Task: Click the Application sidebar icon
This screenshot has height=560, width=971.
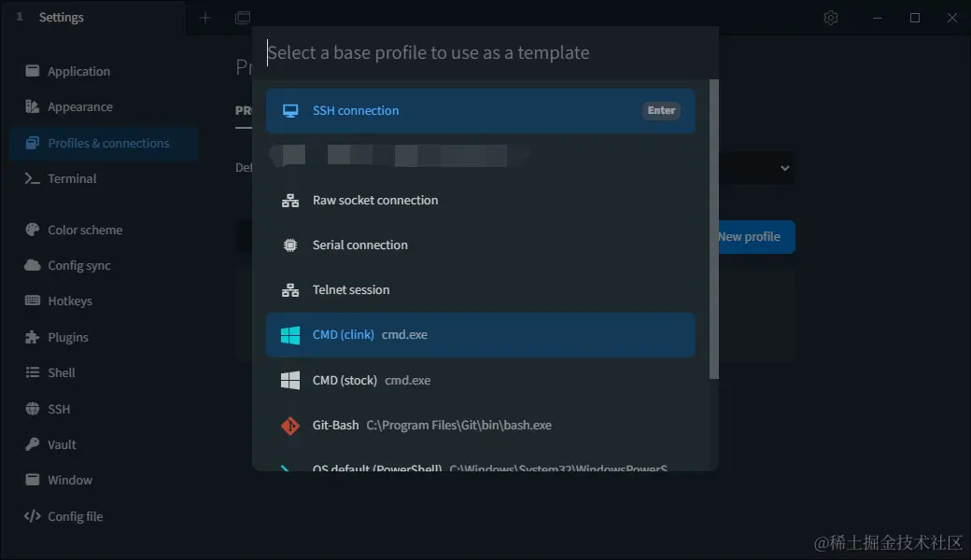Action: (32, 71)
